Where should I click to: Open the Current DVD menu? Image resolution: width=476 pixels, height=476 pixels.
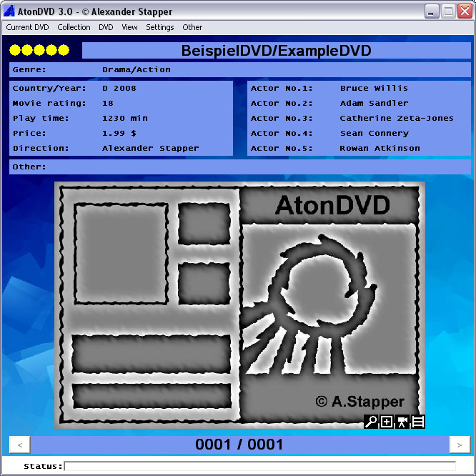point(27,27)
